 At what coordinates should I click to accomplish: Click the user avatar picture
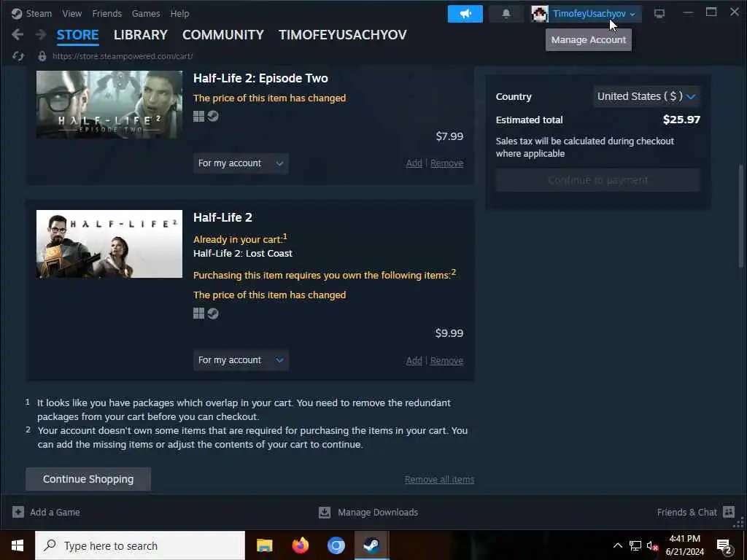539,14
